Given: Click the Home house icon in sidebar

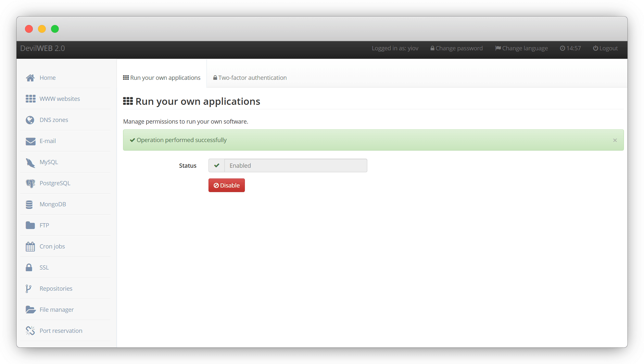Looking at the screenshot, I should [x=30, y=78].
